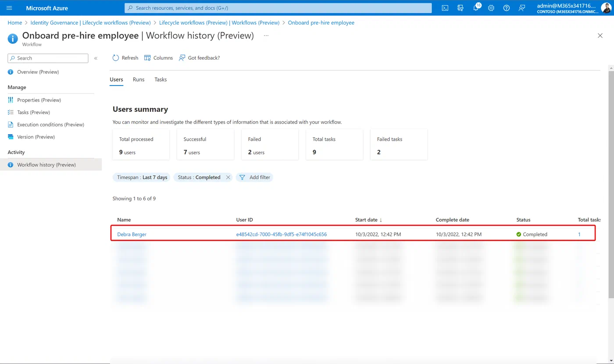
Task: Close the Workflow history blade
Action: (600, 36)
